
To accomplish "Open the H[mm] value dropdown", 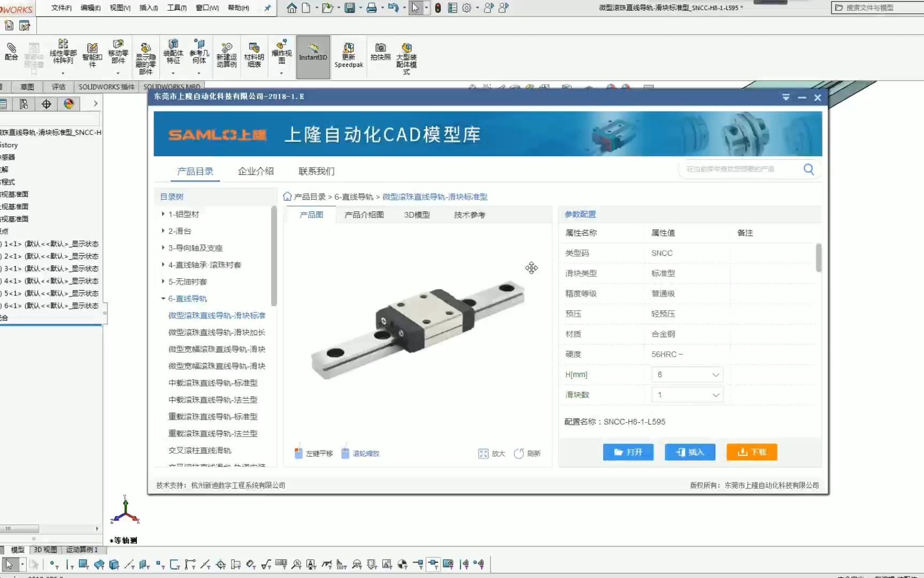I will 687,375.
